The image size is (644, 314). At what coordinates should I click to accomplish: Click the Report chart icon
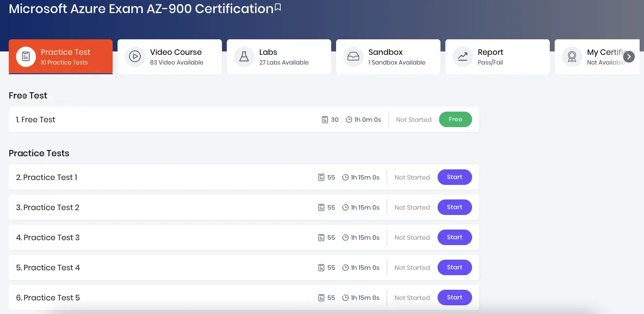pyautogui.click(x=463, y=57)
